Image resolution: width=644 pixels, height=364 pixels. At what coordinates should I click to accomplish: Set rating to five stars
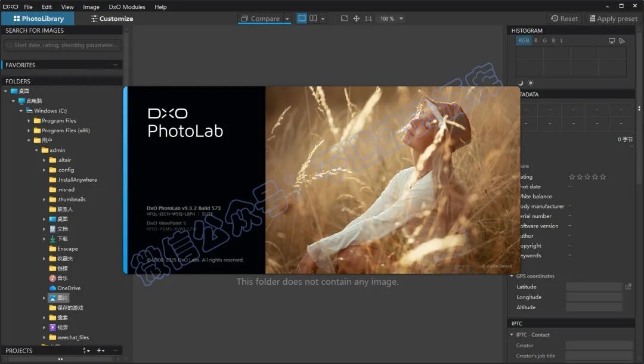pyautogui.click(x=603, y=177)
